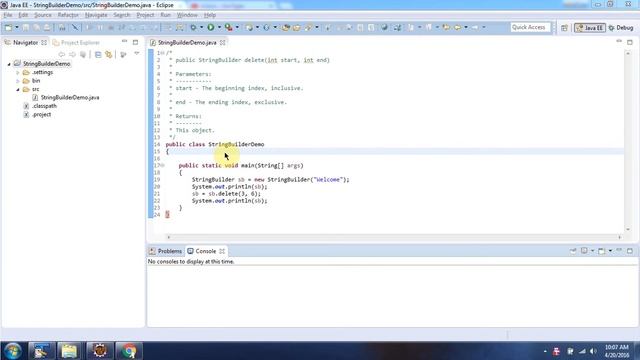Fold the comment block at line 1

coord(162,53)
